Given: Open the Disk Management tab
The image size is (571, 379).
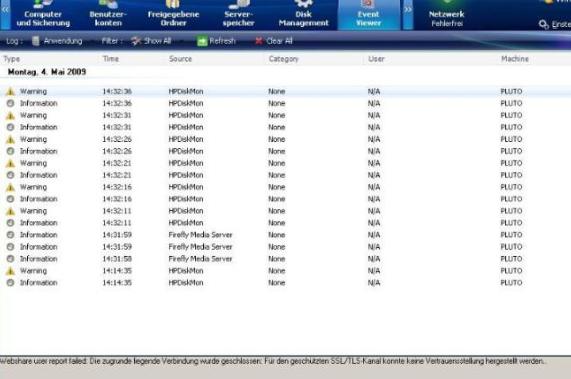Looking at the screenshot, I should click(303, 15).
